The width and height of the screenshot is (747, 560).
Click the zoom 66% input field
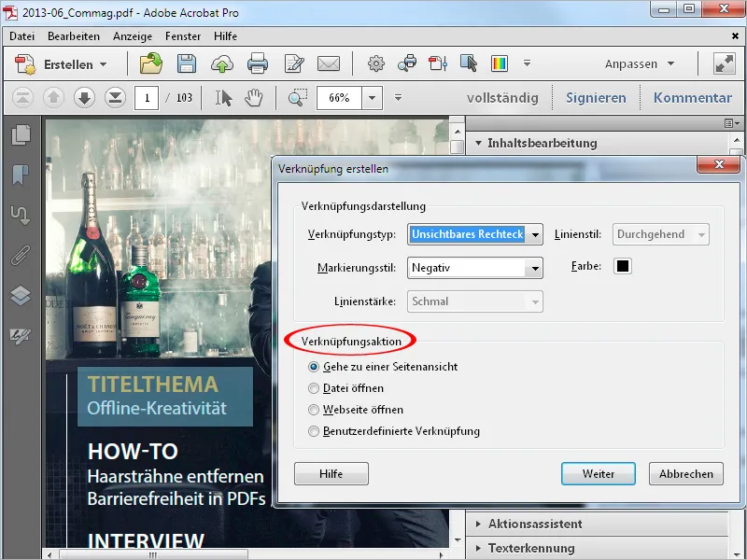tap(339, 98)
